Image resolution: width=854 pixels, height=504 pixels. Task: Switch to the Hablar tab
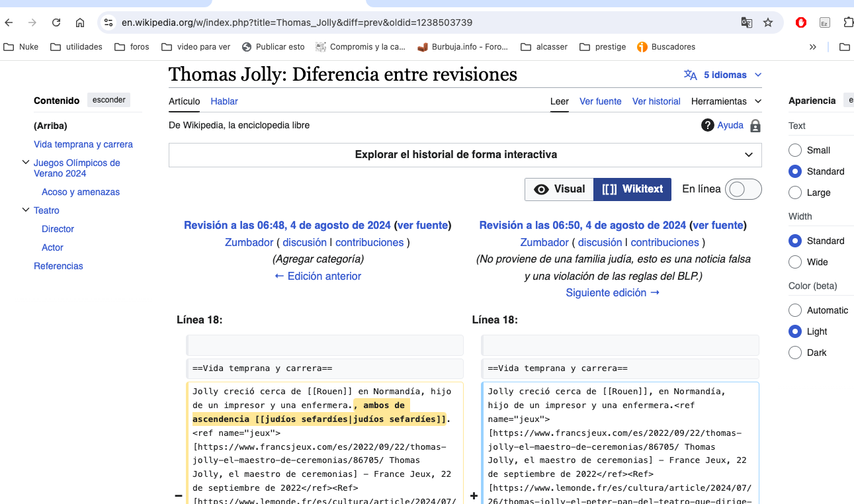[224, 101]
